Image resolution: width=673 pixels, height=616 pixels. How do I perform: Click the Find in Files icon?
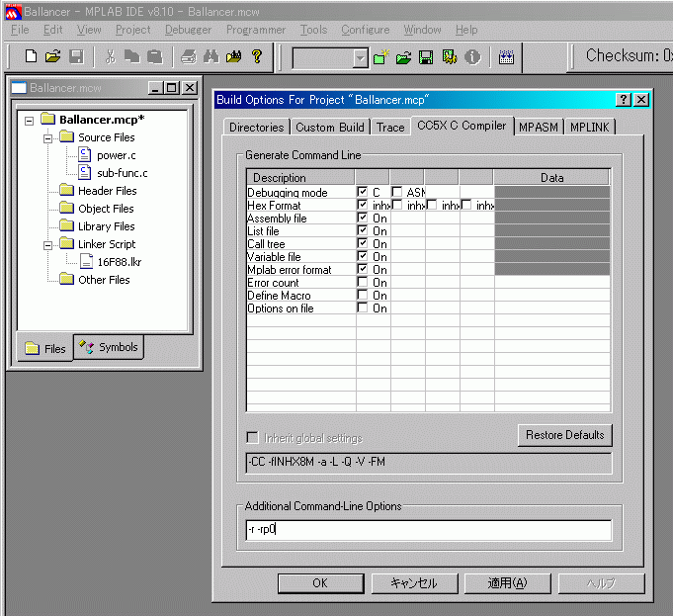pos(233,56)
